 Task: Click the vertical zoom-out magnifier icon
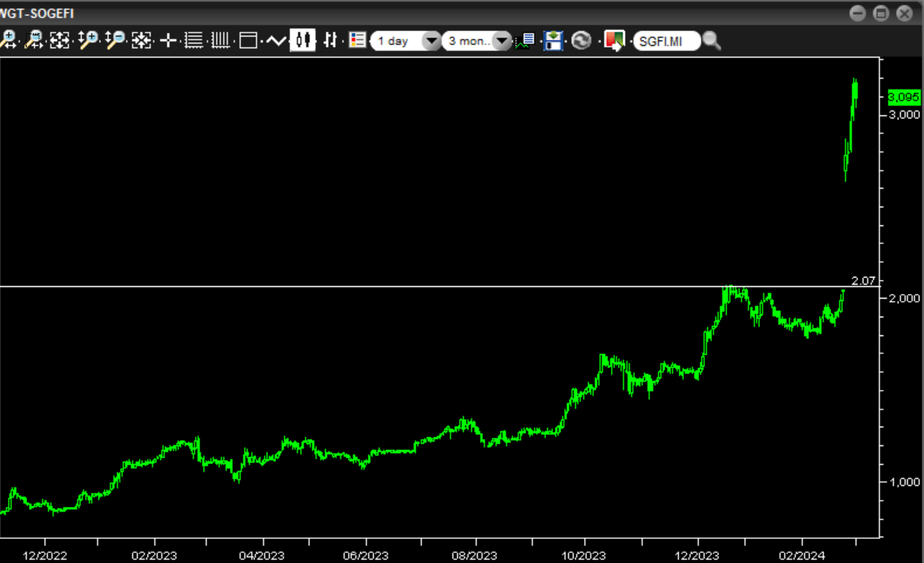115,40
